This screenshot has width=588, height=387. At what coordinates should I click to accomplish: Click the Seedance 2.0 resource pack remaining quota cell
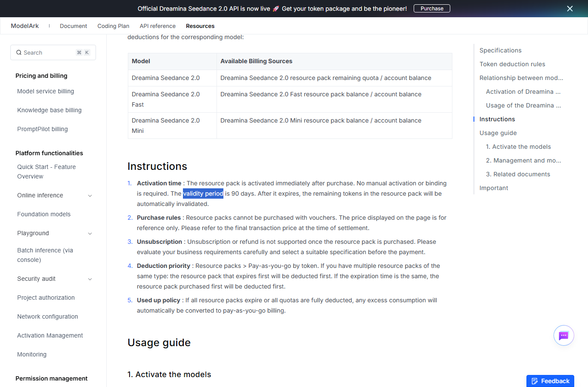pyautogui.click(x=334, y=78)
